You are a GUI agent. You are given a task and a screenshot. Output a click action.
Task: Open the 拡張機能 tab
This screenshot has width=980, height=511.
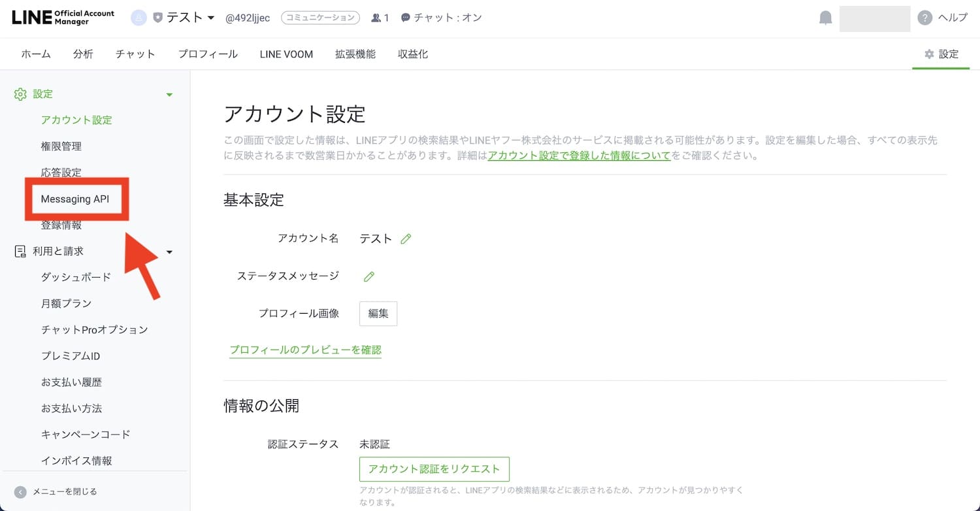(x=355, y=54)
